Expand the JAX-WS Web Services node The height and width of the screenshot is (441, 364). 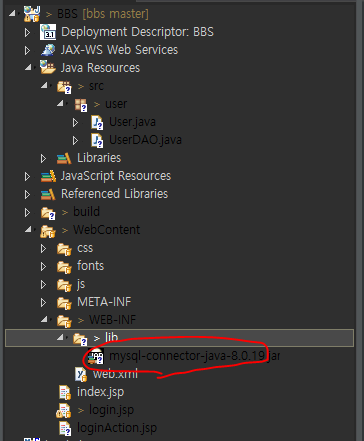[27, 50]
